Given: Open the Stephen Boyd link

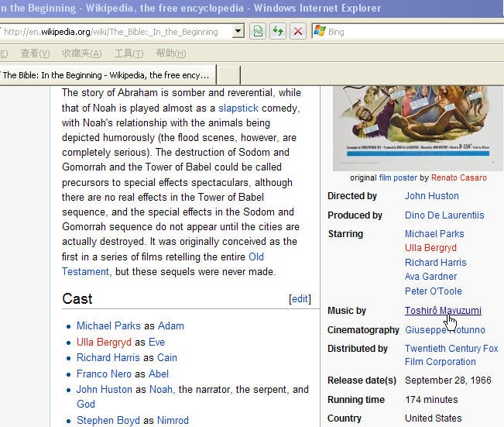Looking at the screenshot, I should pos(108,421).
